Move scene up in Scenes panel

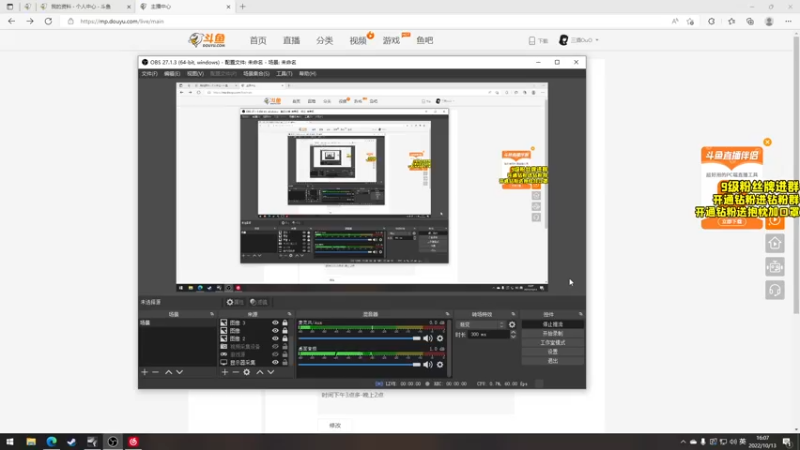pyautogui.click(x=168, y=372)
